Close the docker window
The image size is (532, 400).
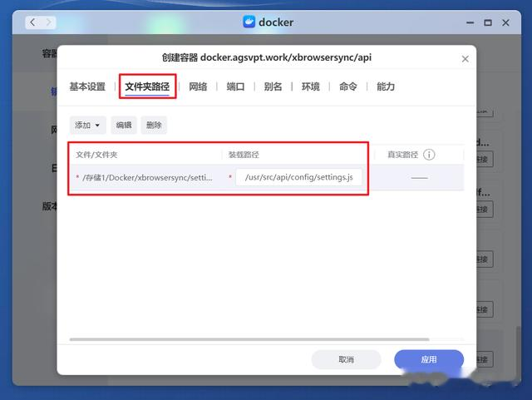(505, 22)
